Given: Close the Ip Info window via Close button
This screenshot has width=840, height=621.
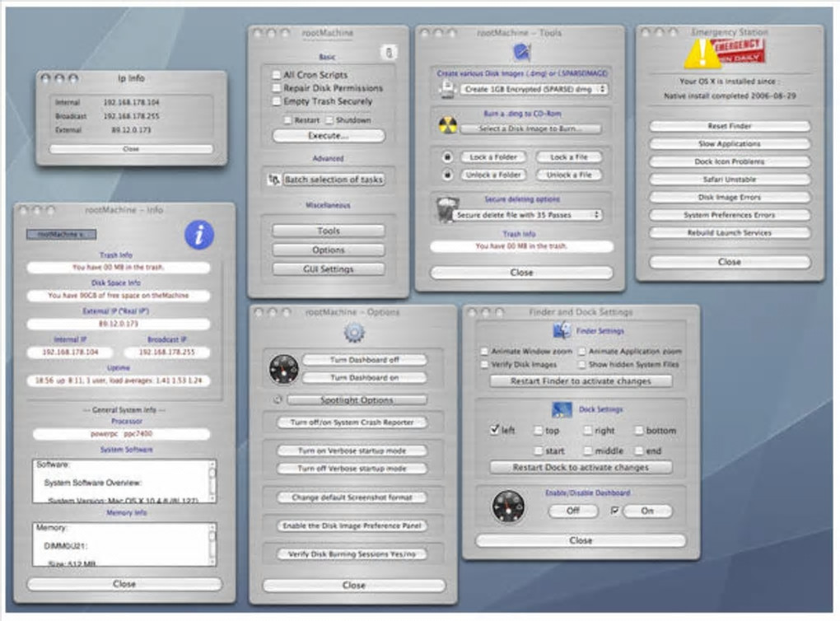Looking at the screenshot, I should pos(131,149).
